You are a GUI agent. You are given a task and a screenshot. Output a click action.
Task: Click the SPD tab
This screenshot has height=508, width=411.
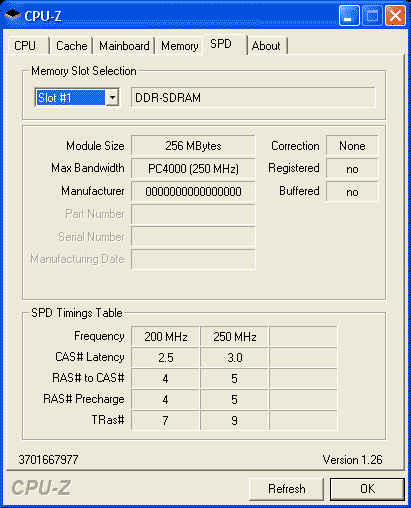tap(225, 44)
